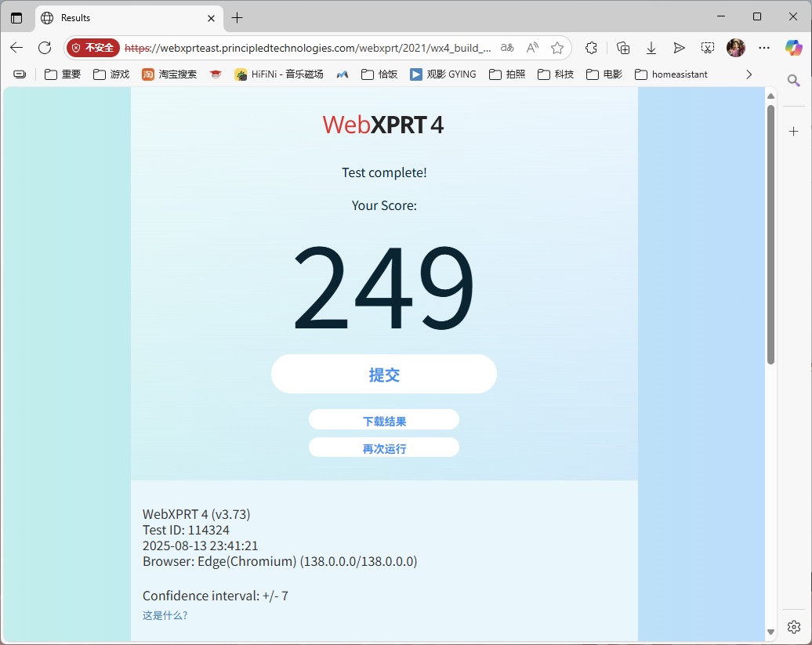Click the Browser: Edge(Chromium) line

(280, 562)
